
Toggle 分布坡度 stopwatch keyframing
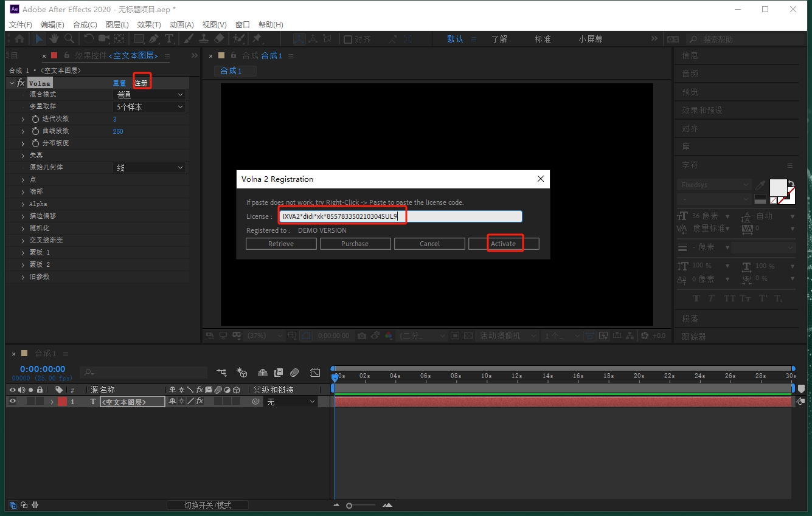tap(35, 143)
